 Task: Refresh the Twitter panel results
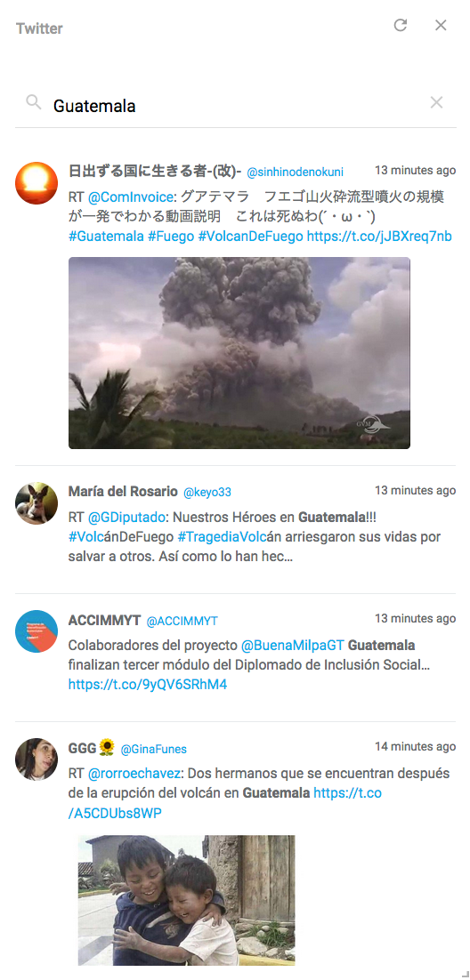tap(400, 25)
